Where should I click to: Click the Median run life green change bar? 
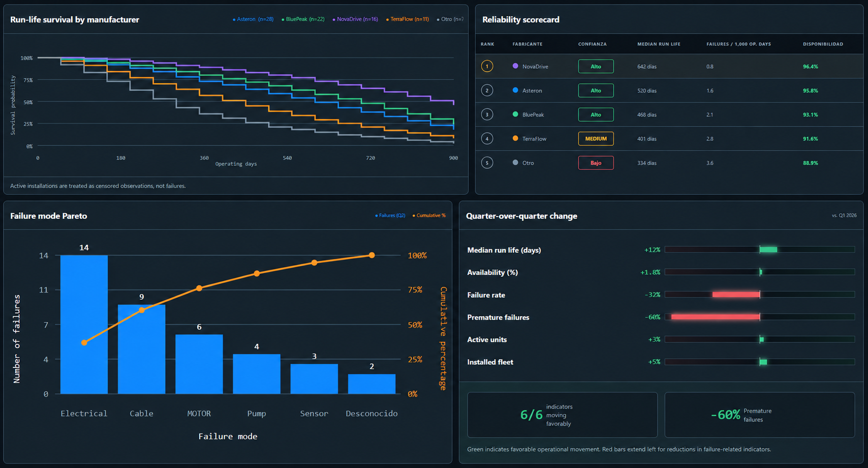coord(768,250)
